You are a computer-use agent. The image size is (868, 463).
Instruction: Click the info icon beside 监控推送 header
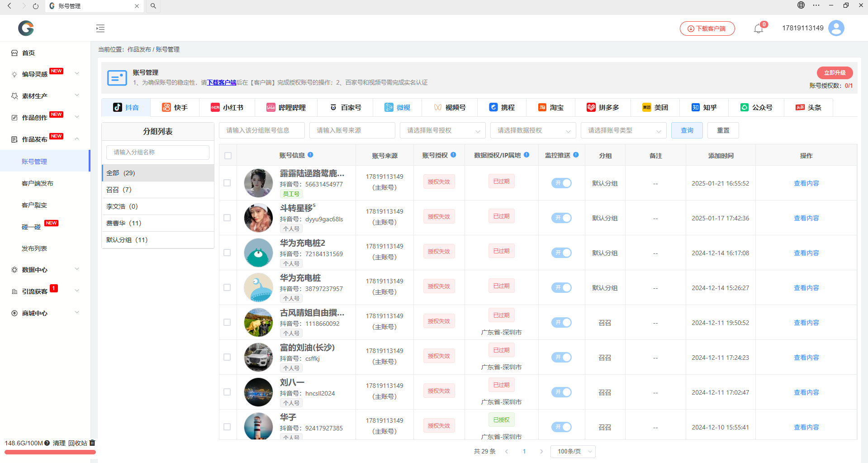(576, 155)
